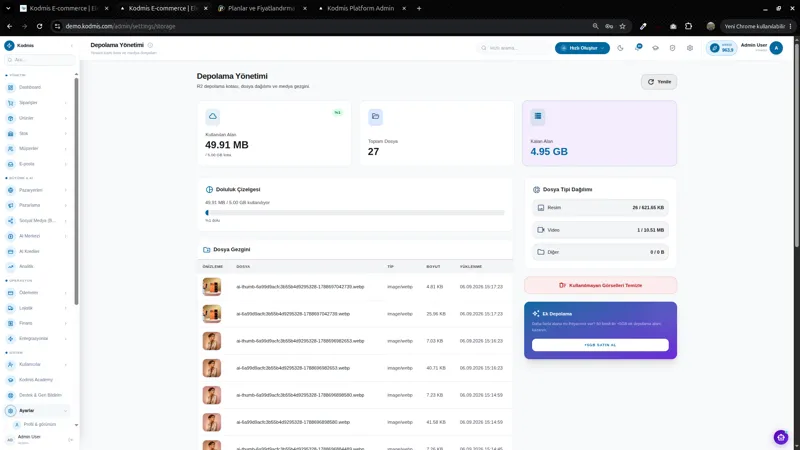
Task: Click the Sosyal Medya share icon
Action: (10, 220)
